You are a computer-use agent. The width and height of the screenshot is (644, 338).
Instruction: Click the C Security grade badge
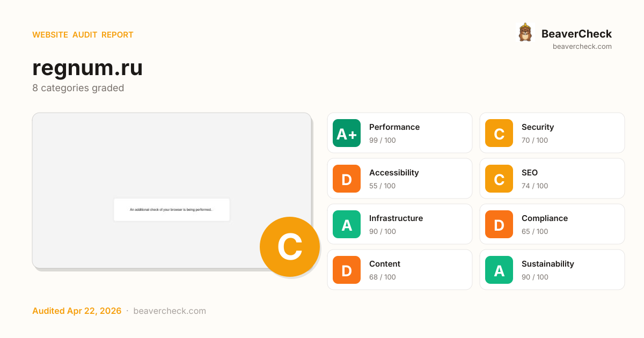click(x=499, y=133)
